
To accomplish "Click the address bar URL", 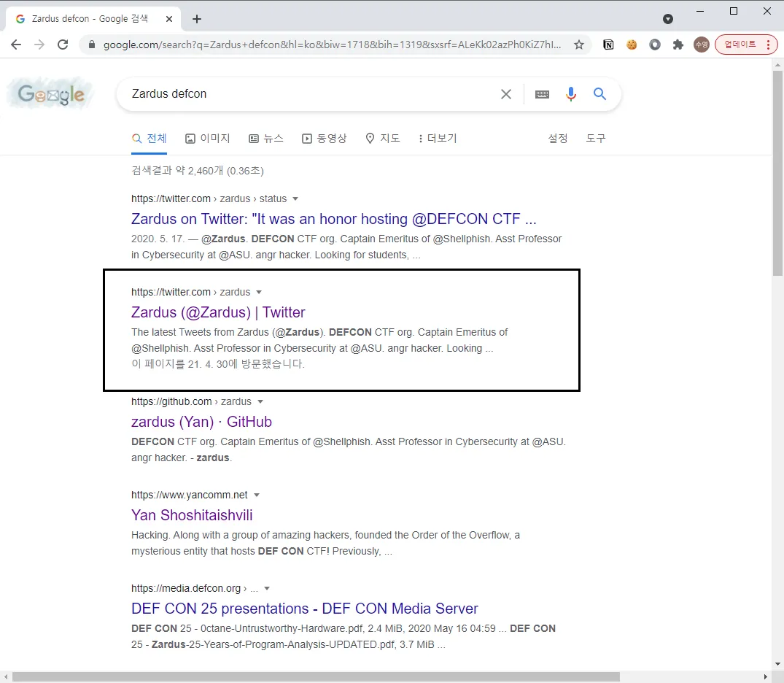I will (x=332, y=45).
